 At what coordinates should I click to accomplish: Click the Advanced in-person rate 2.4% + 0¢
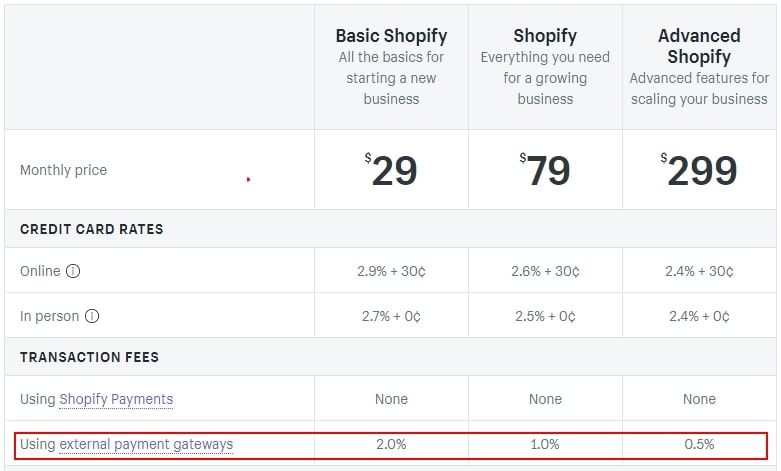[699, 316]
